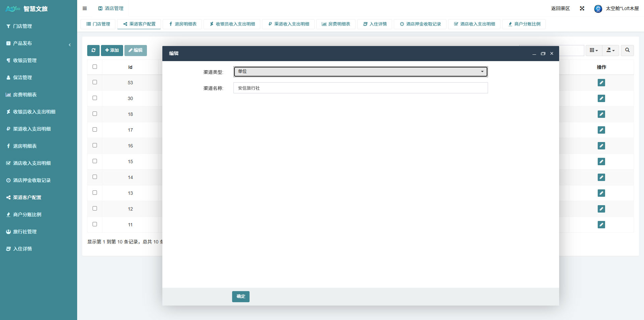Minimize the 编辑 dialog window
The width and height of the screenshot is (644, 320).
click(534, 54)
